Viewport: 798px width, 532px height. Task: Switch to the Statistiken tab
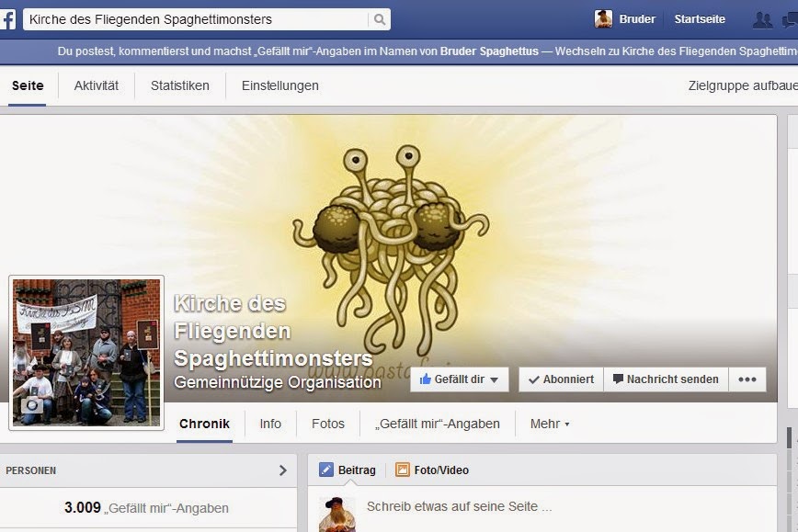[x=179, y=85]
